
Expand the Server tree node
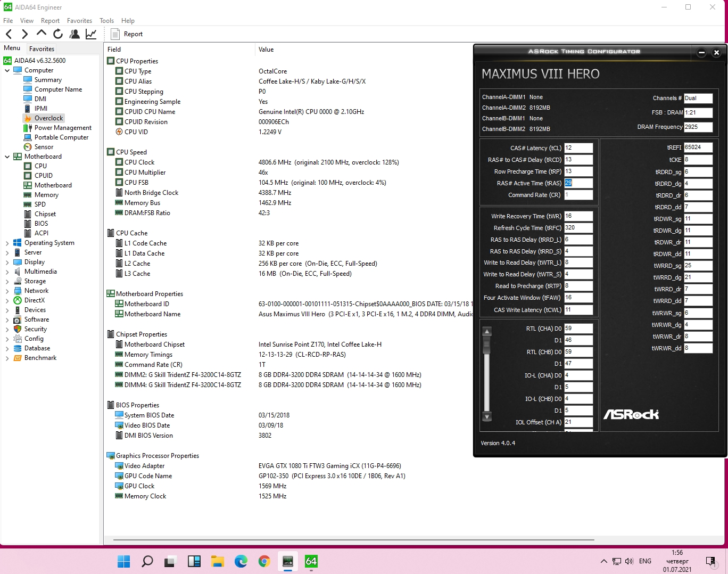7,252
